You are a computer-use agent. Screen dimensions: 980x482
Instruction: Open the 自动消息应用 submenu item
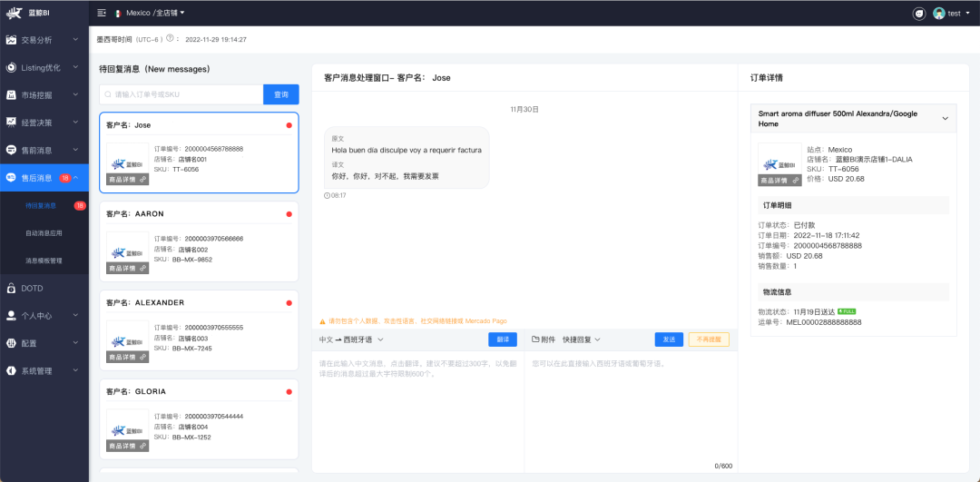[44, 233]
